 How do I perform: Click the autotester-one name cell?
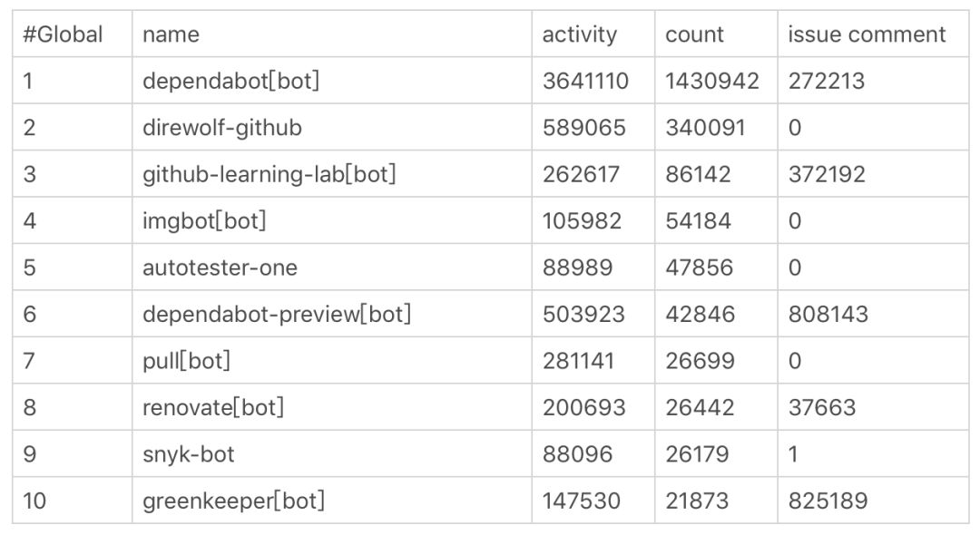pos(220,267)
